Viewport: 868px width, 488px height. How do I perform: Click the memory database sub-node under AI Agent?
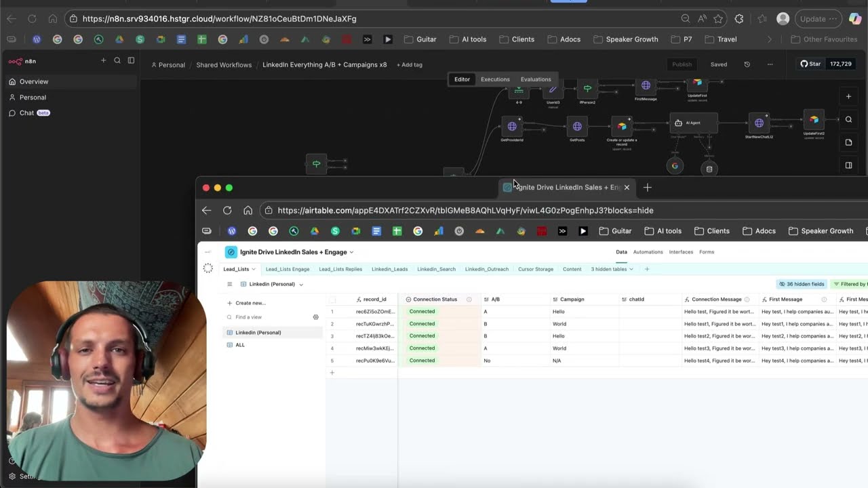pyautogui.click(x=709, y=169)
